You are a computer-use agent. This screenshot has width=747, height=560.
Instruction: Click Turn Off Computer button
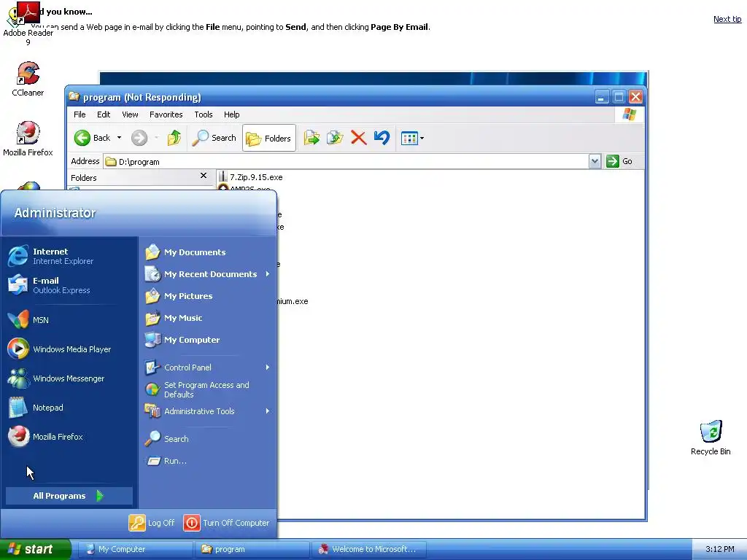[226, 523]
